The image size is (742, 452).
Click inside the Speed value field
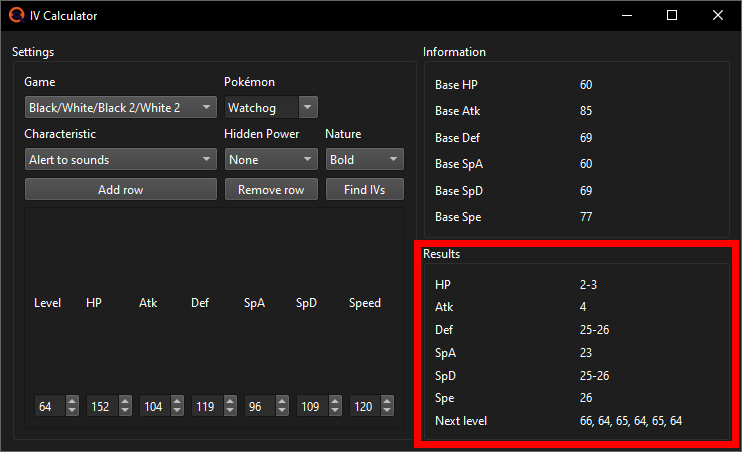tap(362, 406)
